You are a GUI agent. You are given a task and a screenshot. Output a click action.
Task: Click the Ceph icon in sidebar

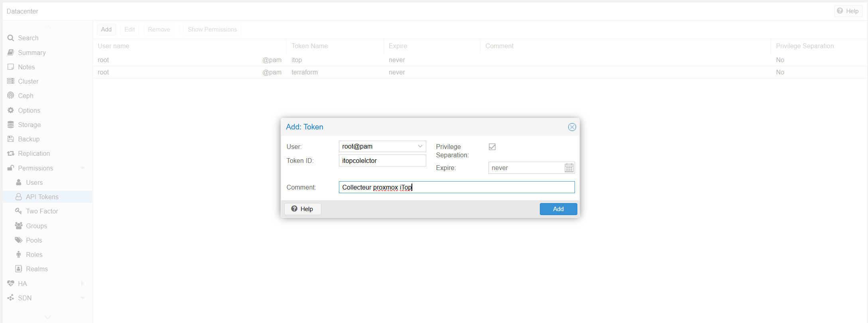11,96
